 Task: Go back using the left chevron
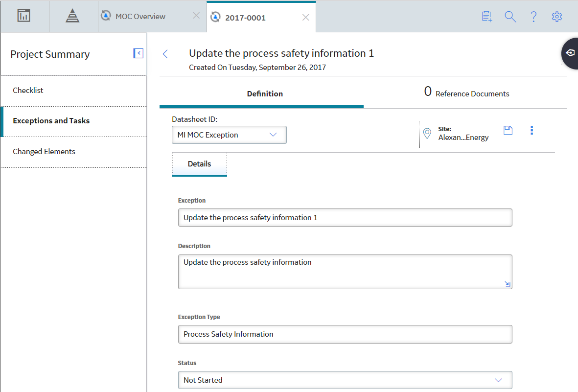(x=165, y=54)
